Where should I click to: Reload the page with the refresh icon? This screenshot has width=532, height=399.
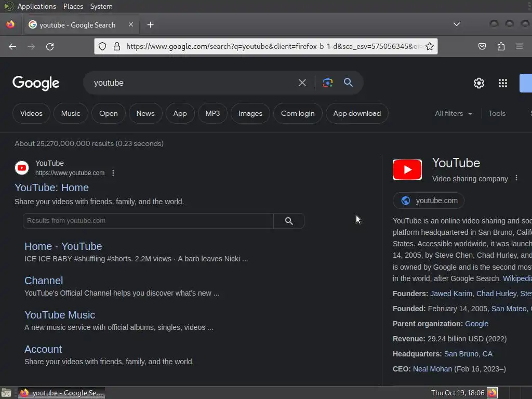(50, 46)
